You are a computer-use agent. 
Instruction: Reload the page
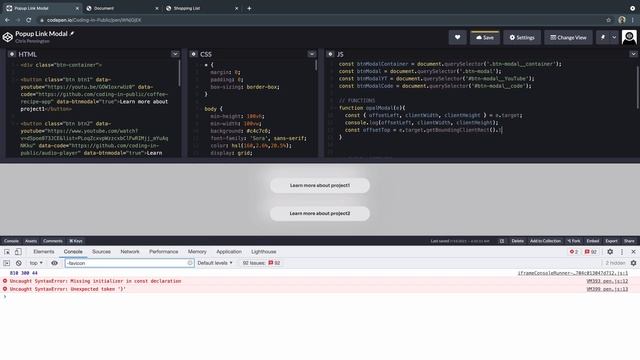point(29,20)
